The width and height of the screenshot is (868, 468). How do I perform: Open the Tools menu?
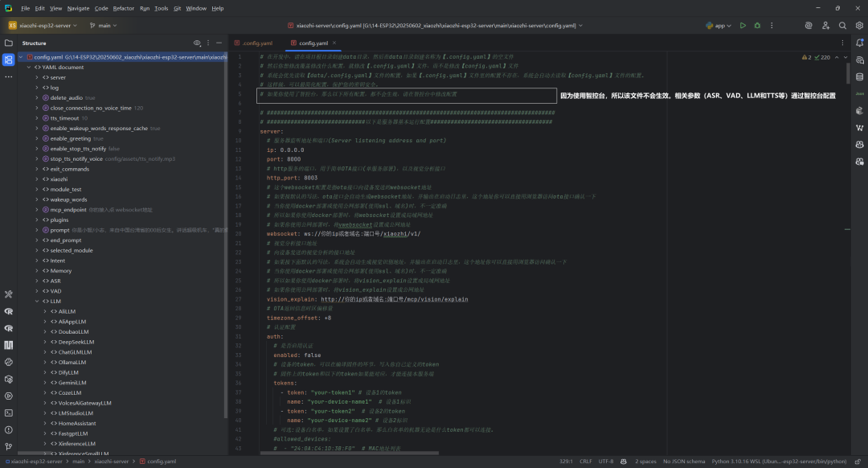[161, 8]
